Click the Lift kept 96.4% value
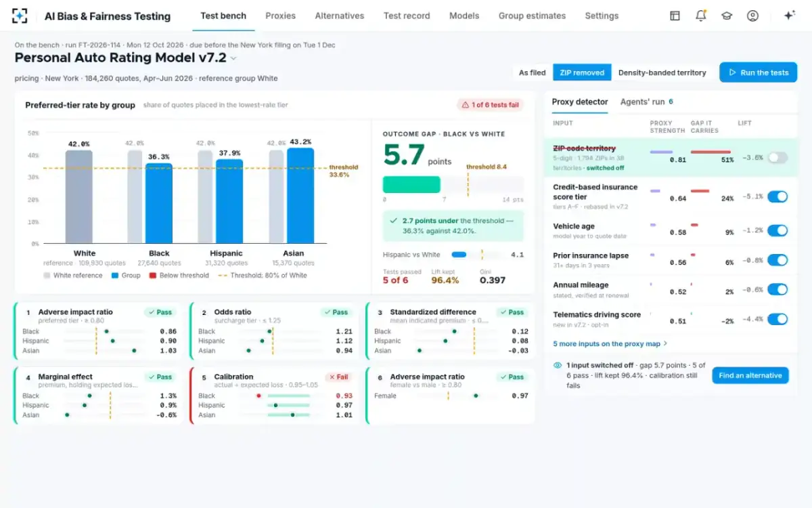 (x=445, y=280)
